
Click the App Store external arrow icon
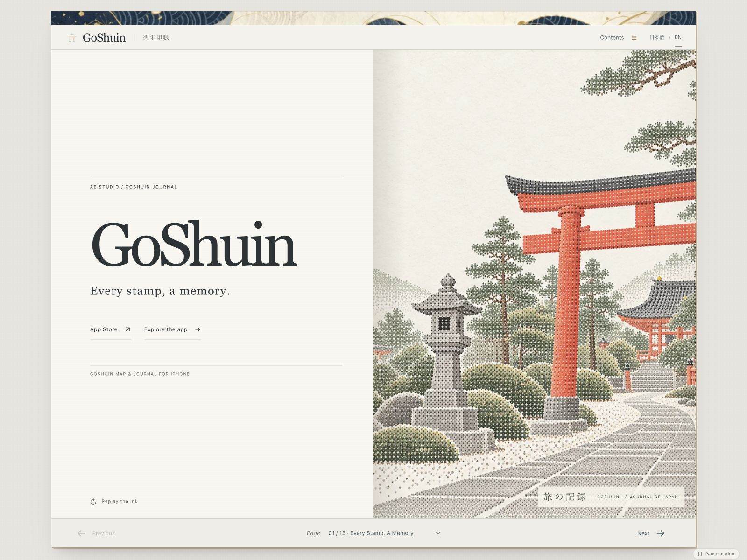point(127,329)
